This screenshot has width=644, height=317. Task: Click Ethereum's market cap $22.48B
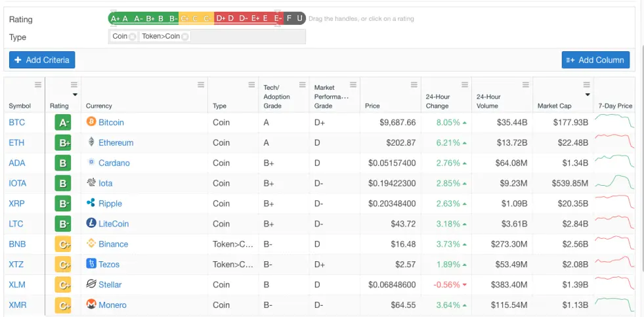click(x=573, y=143)
